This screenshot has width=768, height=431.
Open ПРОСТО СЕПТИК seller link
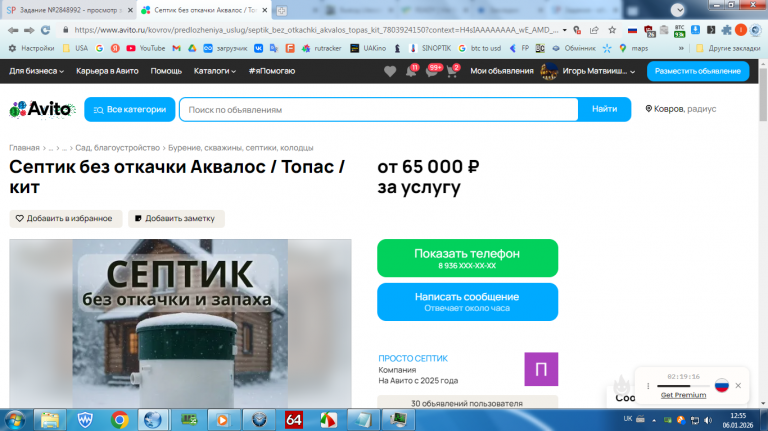[x=413, y=358]
